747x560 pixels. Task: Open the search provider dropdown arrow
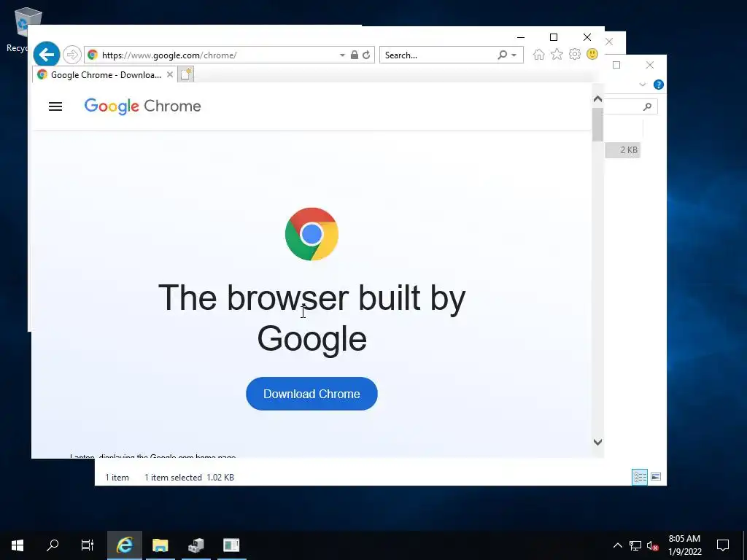pos(514,55)
